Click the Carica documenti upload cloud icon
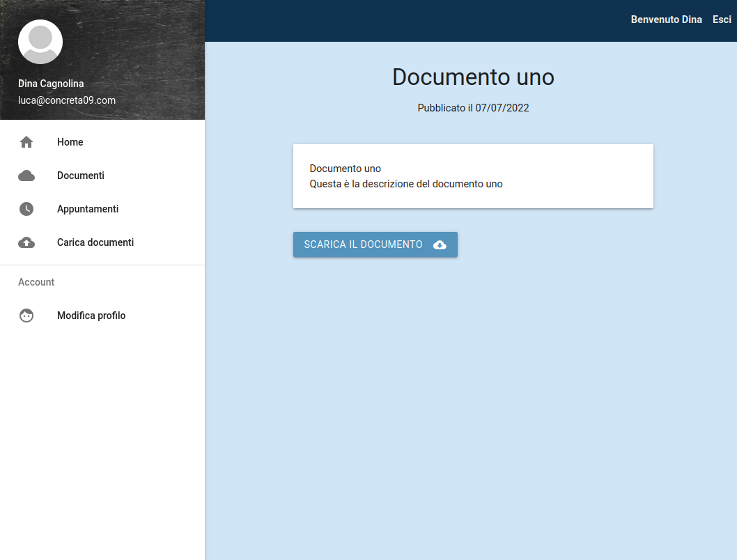This screenshot has height=560, width=737. tap(26, 242)
